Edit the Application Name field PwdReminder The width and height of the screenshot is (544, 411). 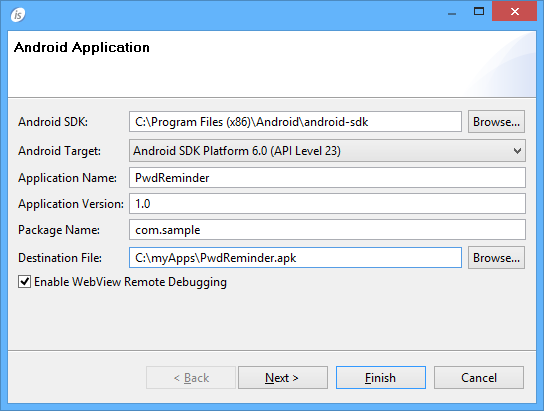click(327, 178)
